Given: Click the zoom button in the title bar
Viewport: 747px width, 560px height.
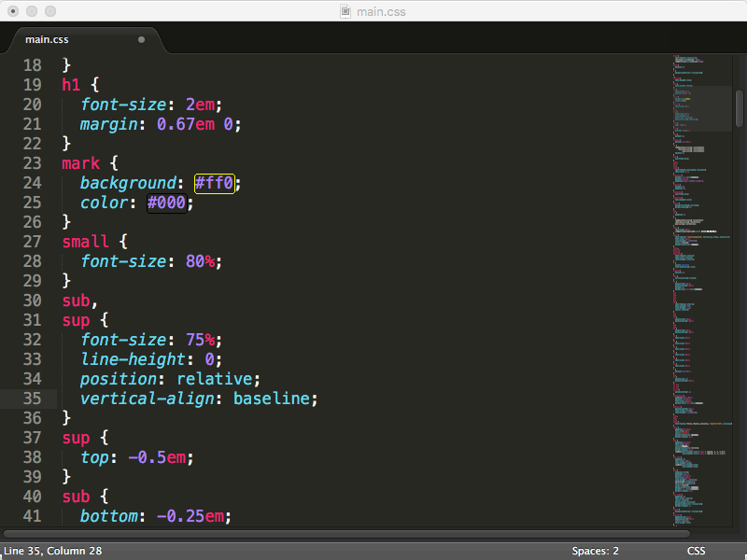Looking at the screenshot, I should (x=49, y=12).
